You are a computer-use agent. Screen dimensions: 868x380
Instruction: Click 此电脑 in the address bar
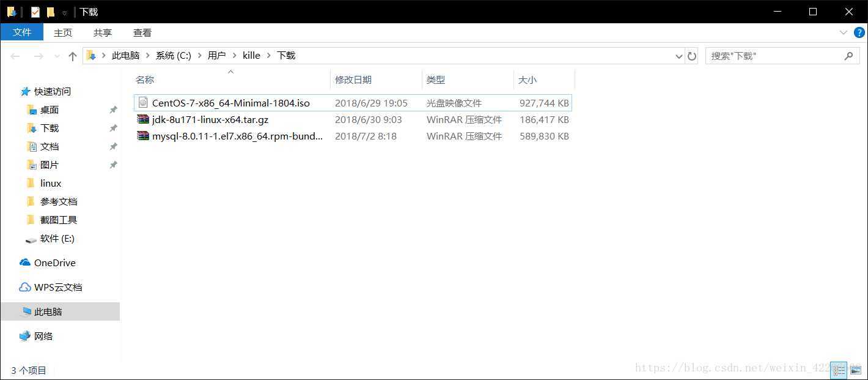(x=125, y=55)
